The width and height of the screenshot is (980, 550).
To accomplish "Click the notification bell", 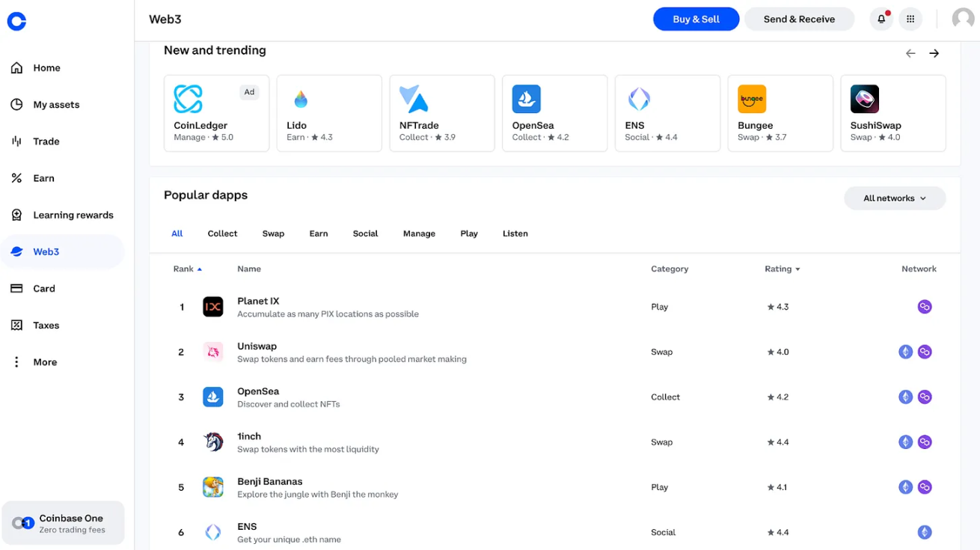I will 881,18.
